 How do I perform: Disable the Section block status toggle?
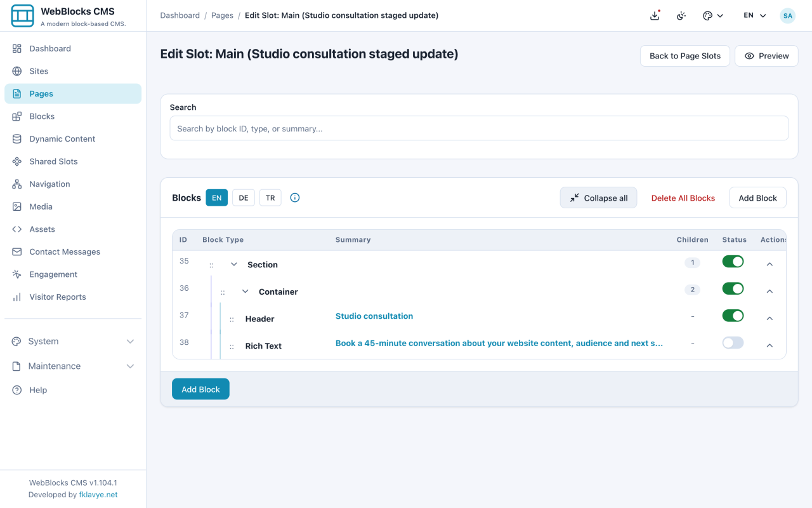[x=733, y=262]
